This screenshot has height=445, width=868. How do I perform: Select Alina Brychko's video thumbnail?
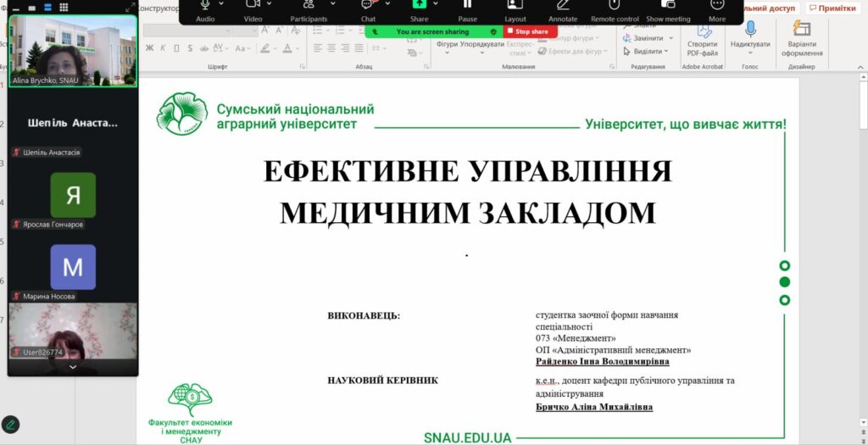click(x=72, y=51)
